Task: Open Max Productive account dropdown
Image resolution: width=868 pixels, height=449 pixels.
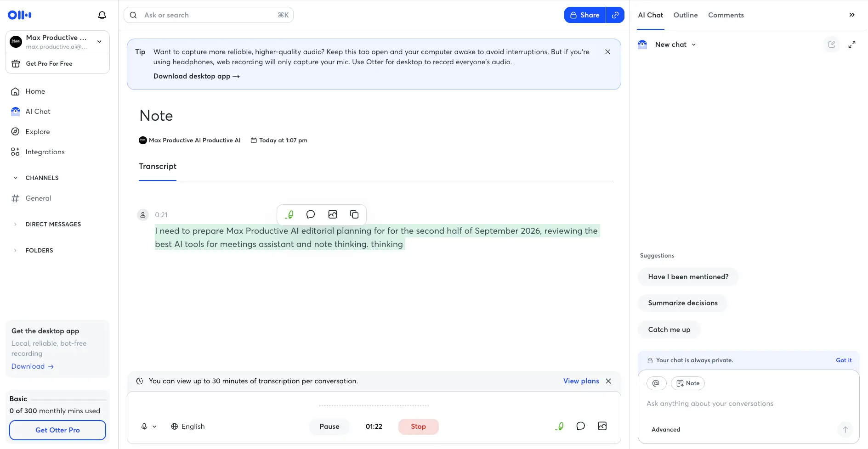Action: click(57, 42)
